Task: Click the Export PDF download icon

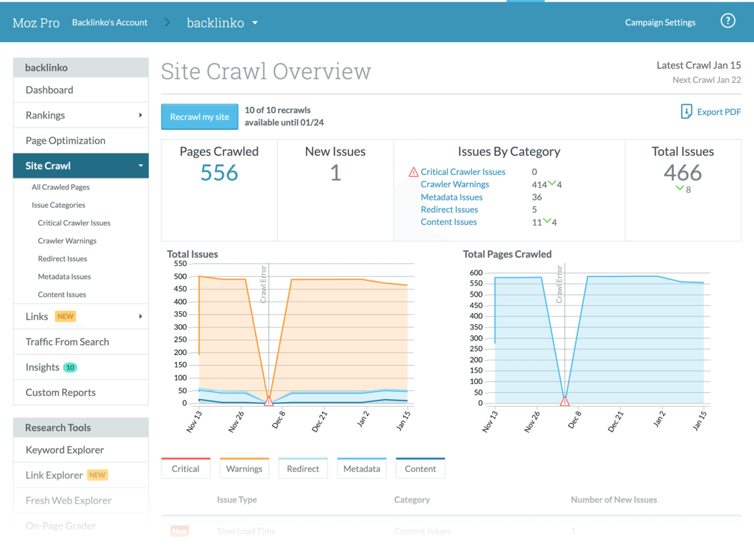Action: (x=687, y=112)
